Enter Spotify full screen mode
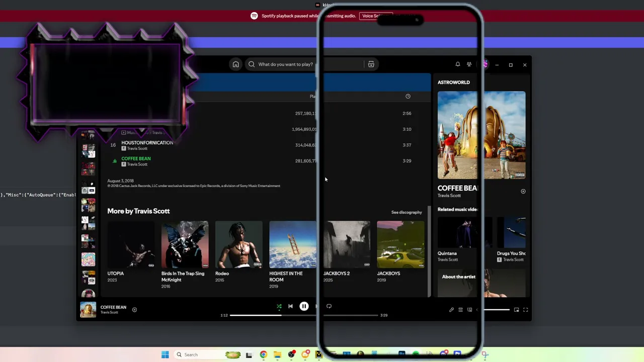 (525, 310)
